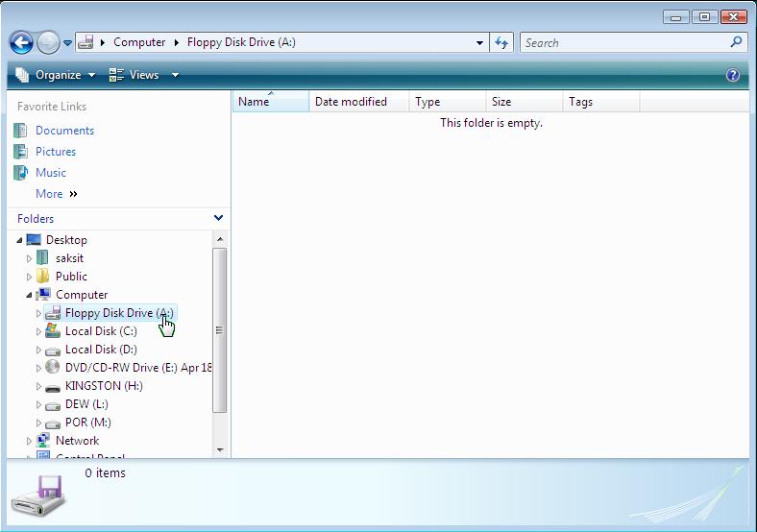Screen dimensions: 757x532
Task: Click the Pictures icon in Favorite Links
Action: tap(20, 152)
